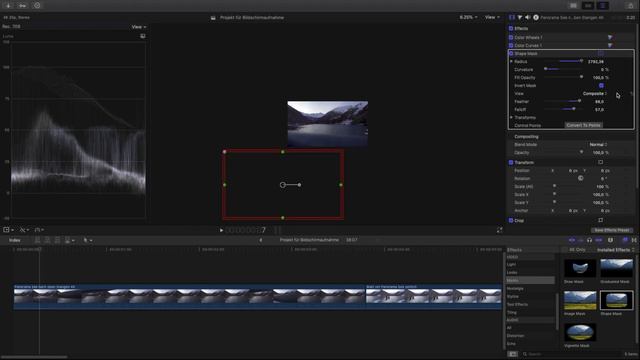Click the Convert To Points button
The height and width of the screenshot is (360, 640).
coord(583,125)
